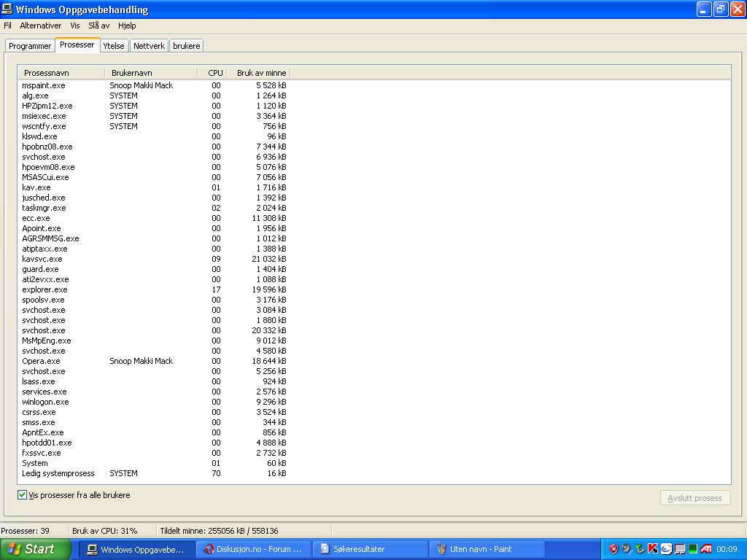Open the ATI tray icon

[x=706, y=548]
